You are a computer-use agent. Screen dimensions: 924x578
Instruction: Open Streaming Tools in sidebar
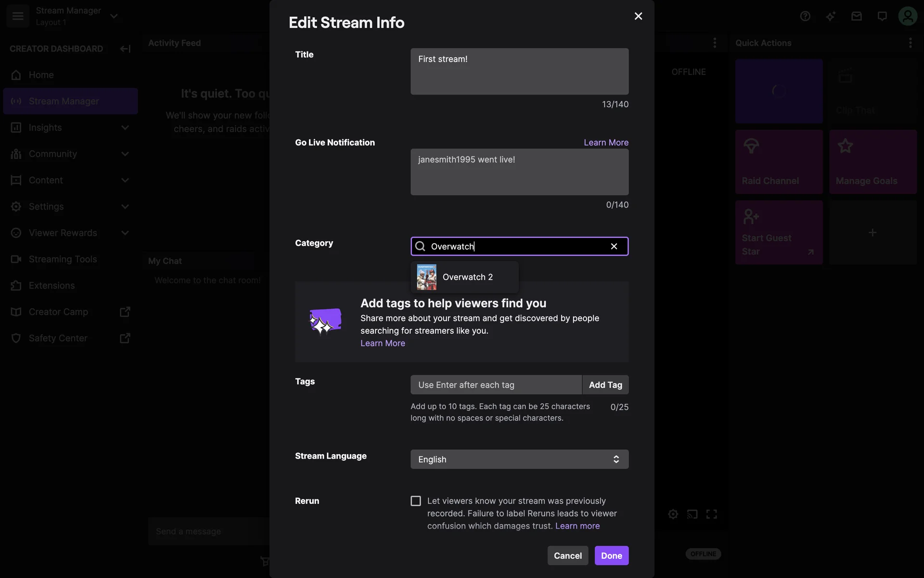pos(63,259)
